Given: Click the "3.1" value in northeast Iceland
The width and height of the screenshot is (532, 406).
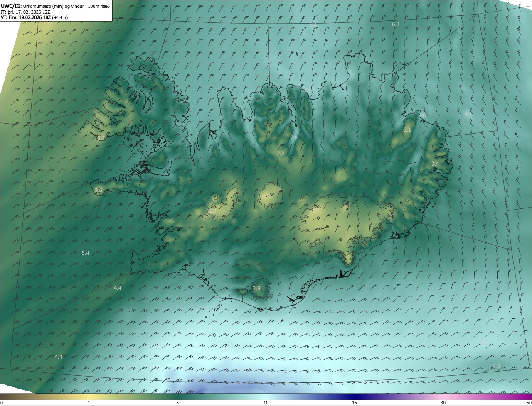Looking at the screenshot, I should (407, 130).
